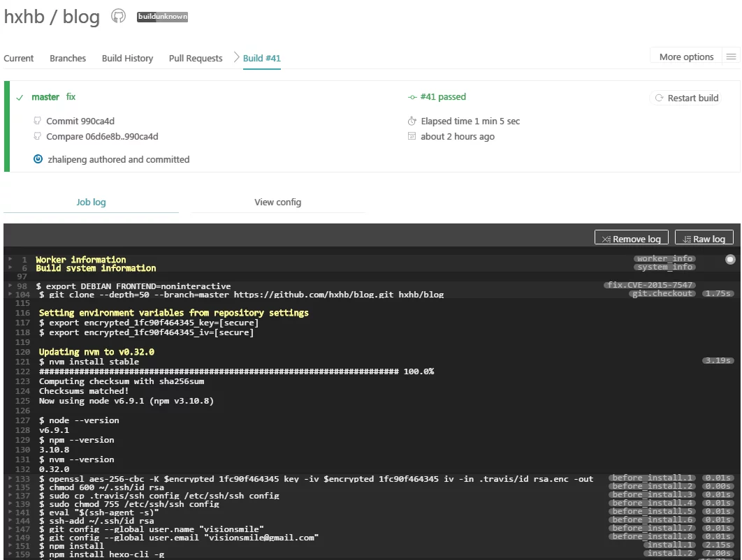This screenshot has height=560, width=742.
Task: Click the compare icon beside Compare 06d6e8b..990ca4d
Action: click(38, 136)
